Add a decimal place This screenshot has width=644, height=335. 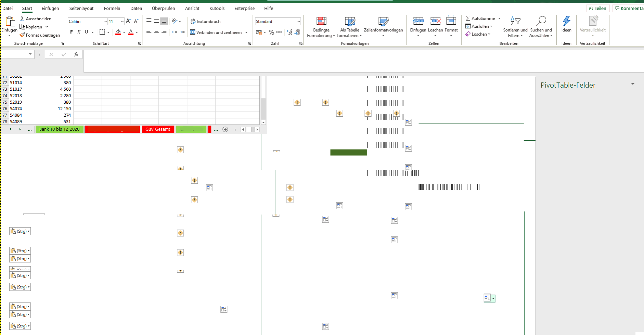[290, 32]
